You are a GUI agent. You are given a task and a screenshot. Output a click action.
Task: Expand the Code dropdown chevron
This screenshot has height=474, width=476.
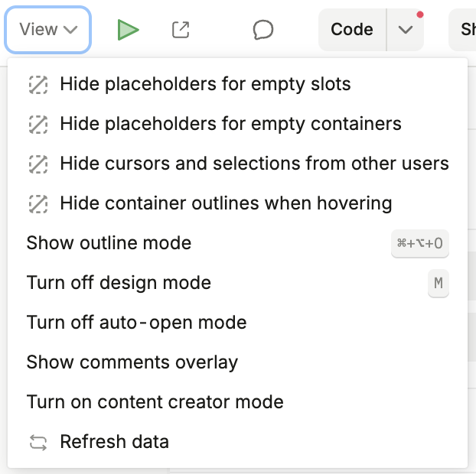click(406, 30)
